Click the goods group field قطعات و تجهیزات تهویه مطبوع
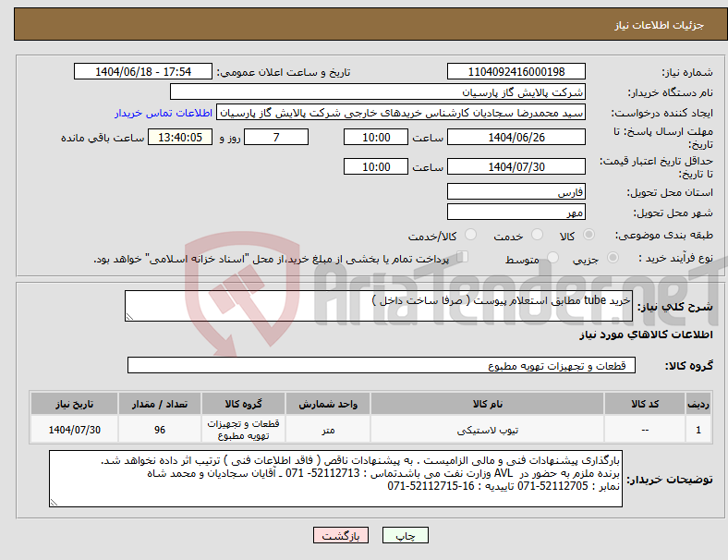The width and height of the screenshot is (728, 560). click(382, 365)
